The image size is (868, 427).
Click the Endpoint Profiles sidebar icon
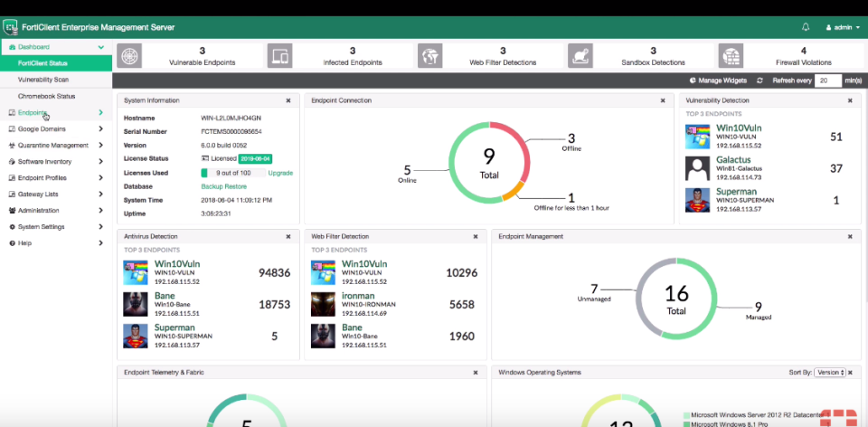(x=12, y=178)
